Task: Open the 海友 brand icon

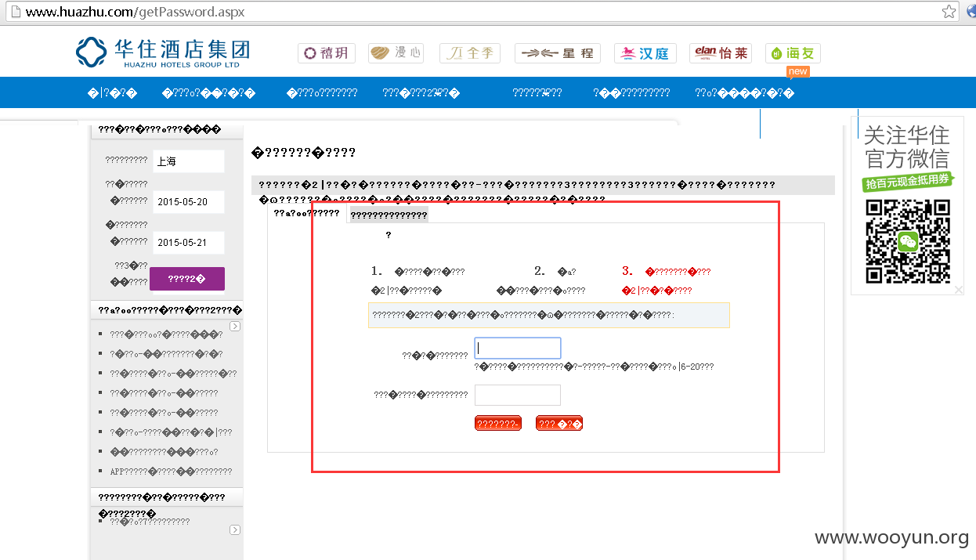Action: 793,53
